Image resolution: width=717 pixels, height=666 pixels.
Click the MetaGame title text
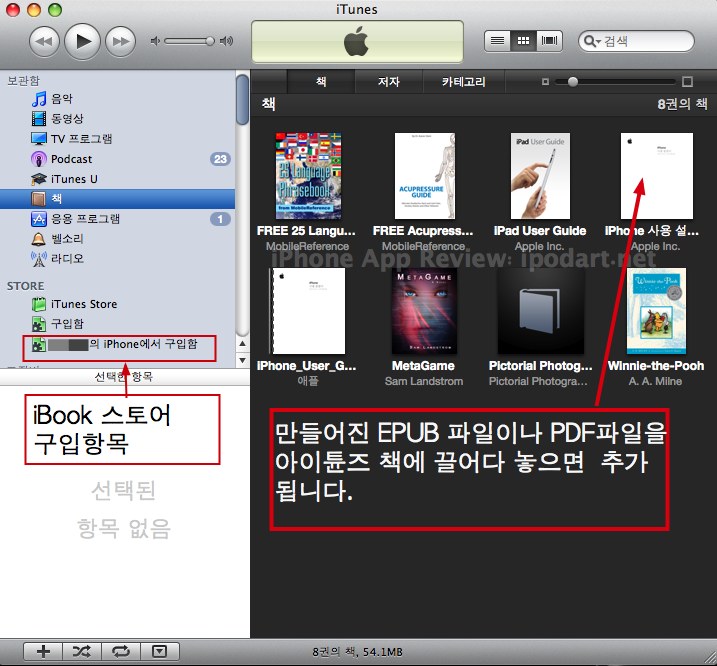point(423,366)
